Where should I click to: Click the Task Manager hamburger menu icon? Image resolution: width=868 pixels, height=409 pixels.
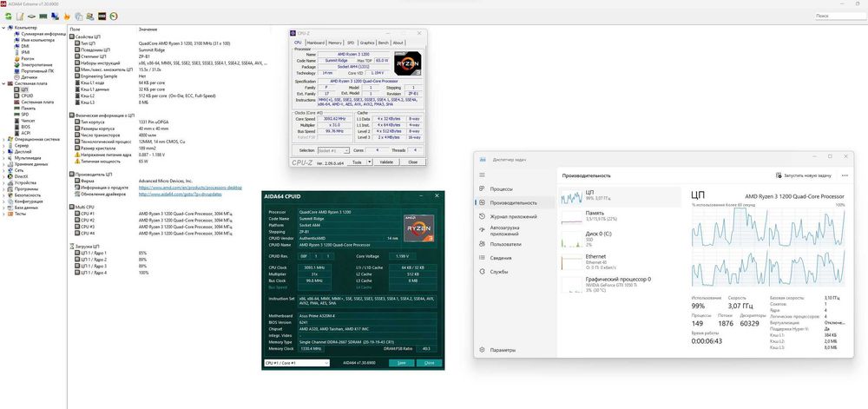482,175
